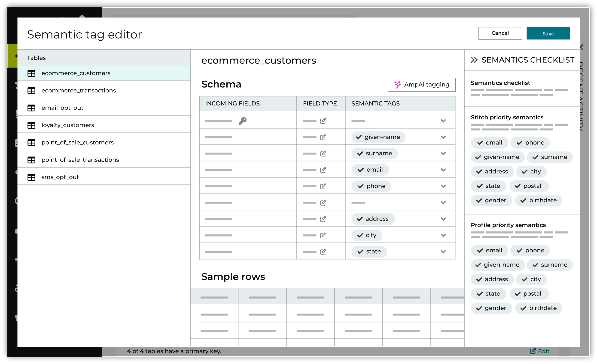
Task: Toggle the email tag under Stitch priority semantics
Action: coord(489,143)
